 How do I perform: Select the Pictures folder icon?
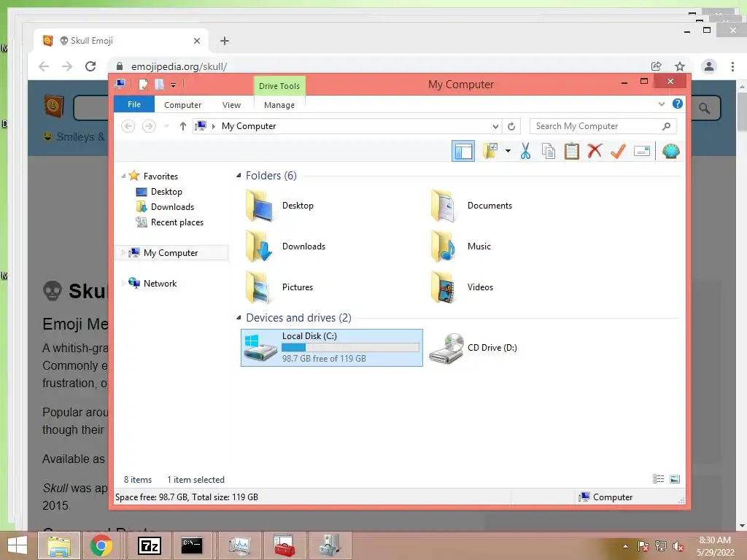(x=259, y=287)
